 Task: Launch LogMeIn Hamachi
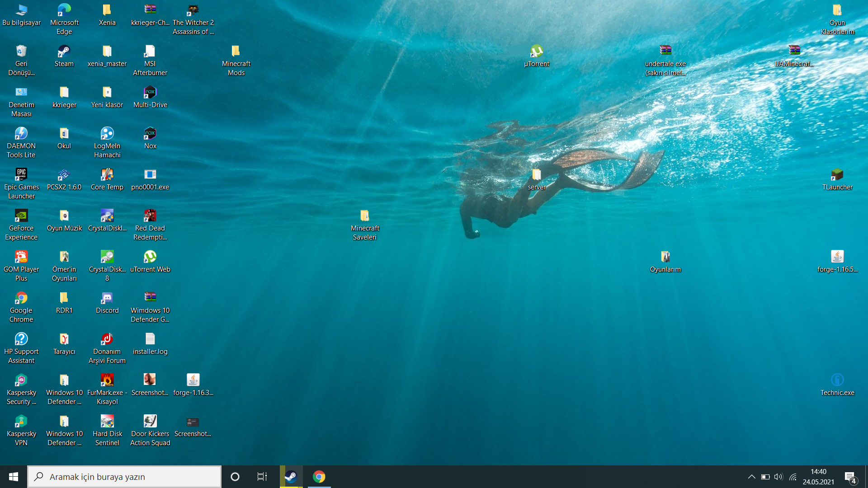pyautogui.click(x=107, y=142)
